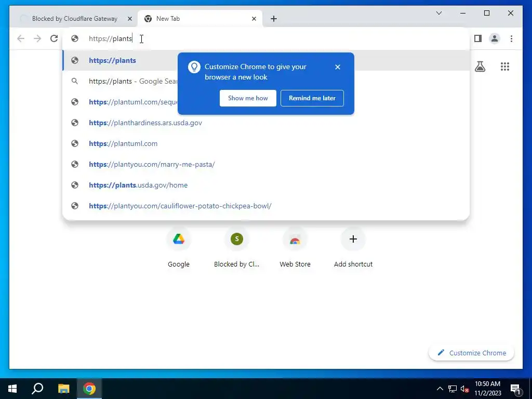
Task: Show hidden system tray icons
Action: (440, 389)
